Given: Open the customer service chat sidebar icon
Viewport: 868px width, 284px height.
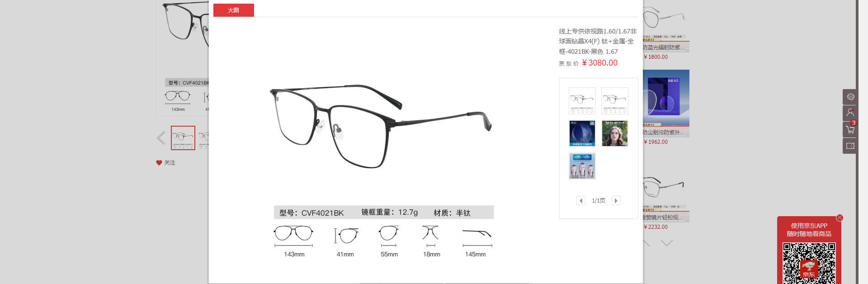Looking at the screenshot, I should [x=850, y=97].
